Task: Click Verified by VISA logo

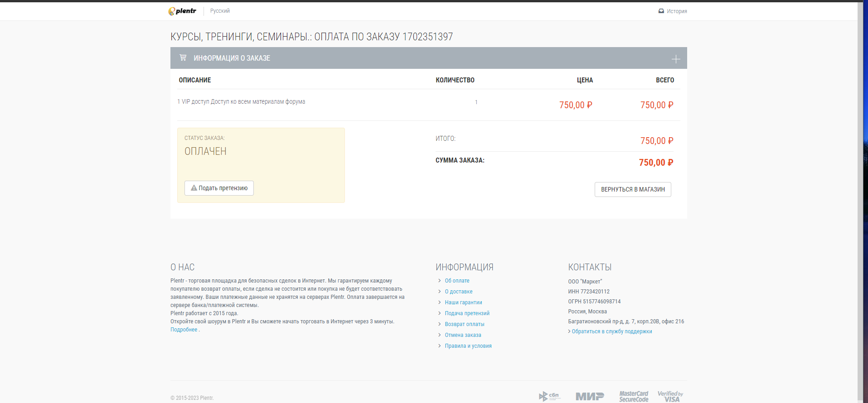Action: [670, 396]
